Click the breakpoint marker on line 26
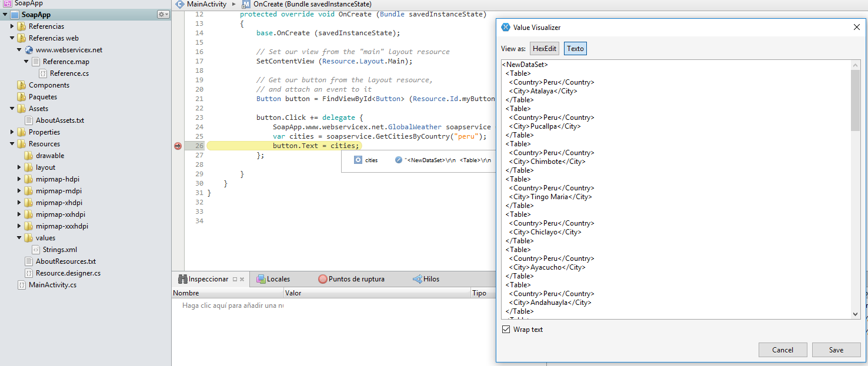This screenshot has width=868, height=366. (x=178, y=146)
